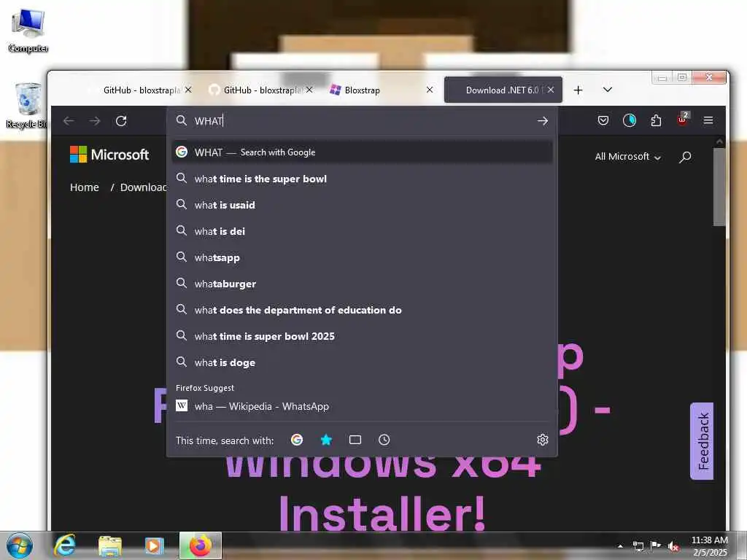Open new tab with plus button
The width and height of the screenshot is (747, 560).
pos(578,90)
